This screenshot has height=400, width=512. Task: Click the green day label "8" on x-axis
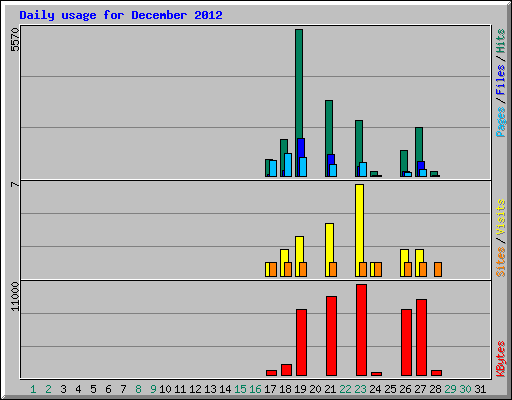[138, 389]
